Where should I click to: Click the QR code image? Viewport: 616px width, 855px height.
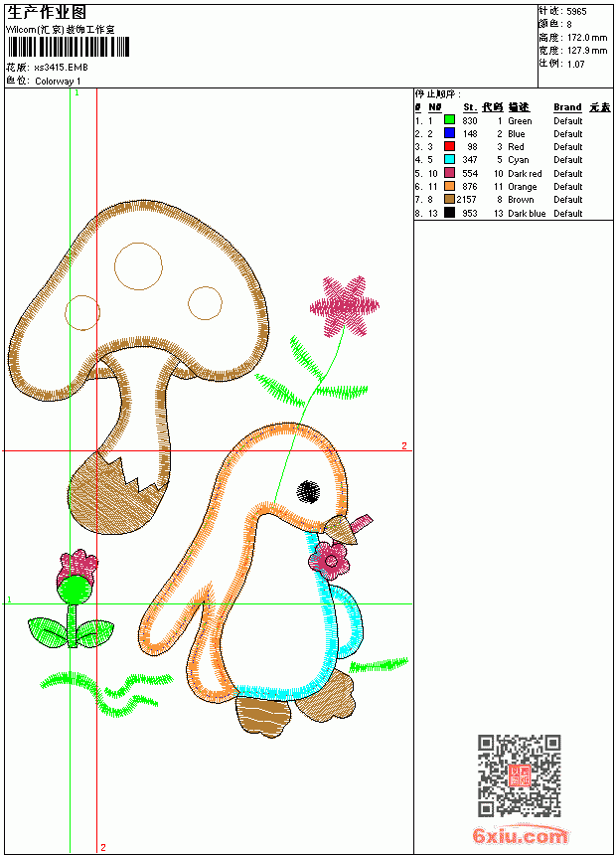[x=520, y=775]
